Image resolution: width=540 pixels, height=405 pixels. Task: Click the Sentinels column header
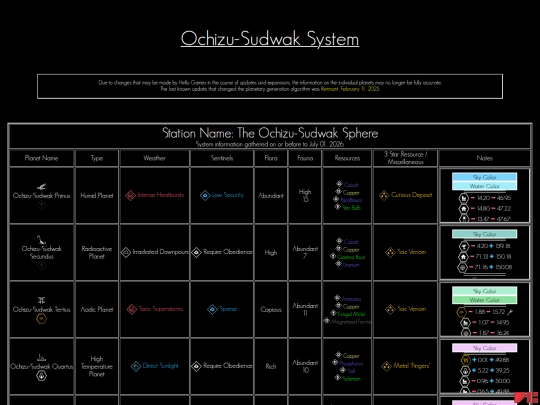pos(222,158)
